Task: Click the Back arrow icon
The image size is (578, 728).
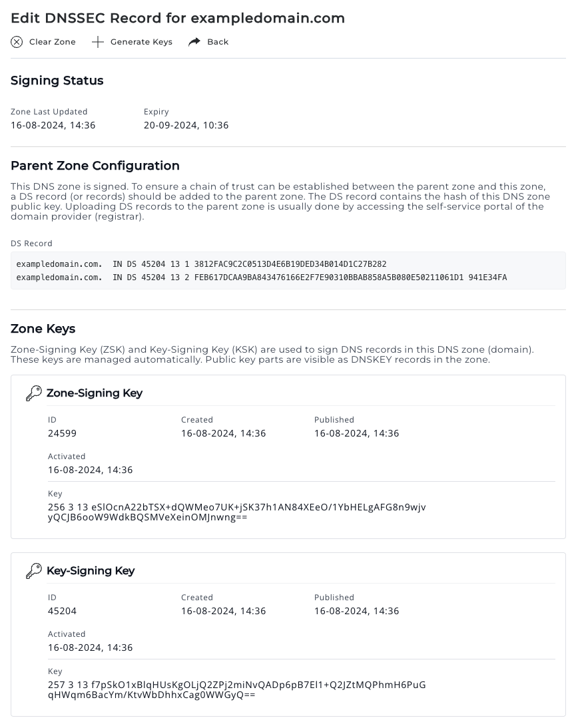Action: [x=194, y=41]
